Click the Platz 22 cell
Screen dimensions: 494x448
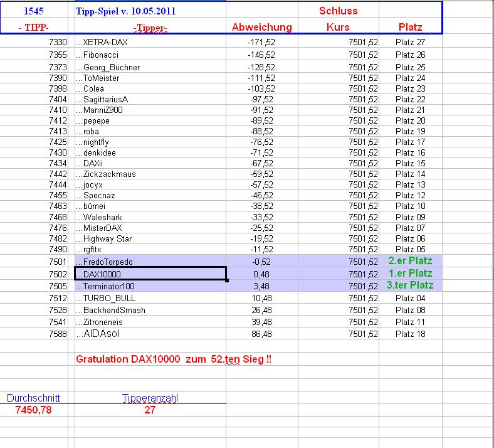(411, 99)
